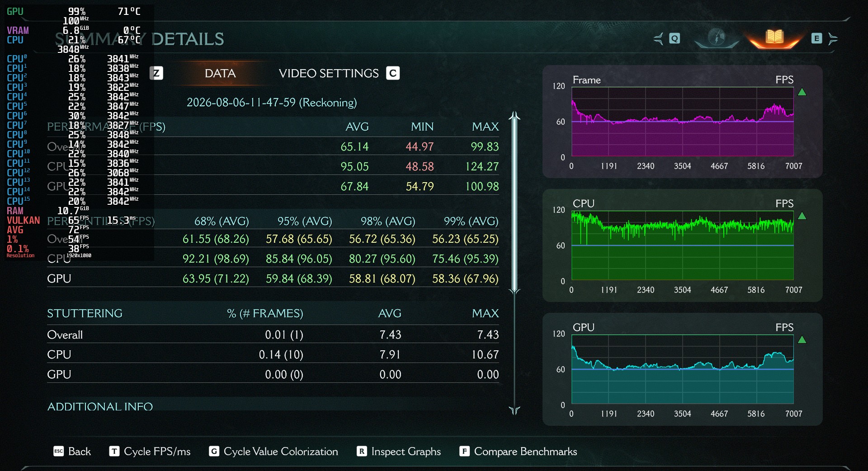Click the overall maximum FPS value 99.83
868x471 pixels.
click(485, 146)
